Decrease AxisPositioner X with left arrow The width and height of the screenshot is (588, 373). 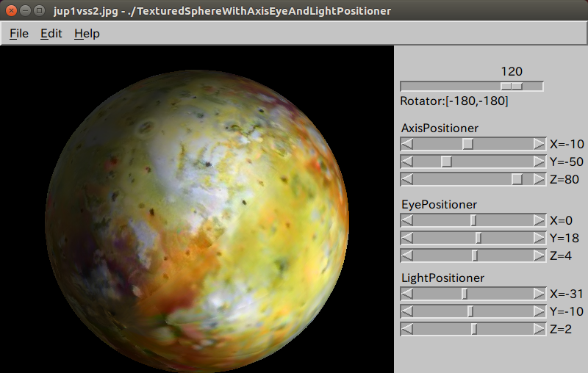[407, 144]
